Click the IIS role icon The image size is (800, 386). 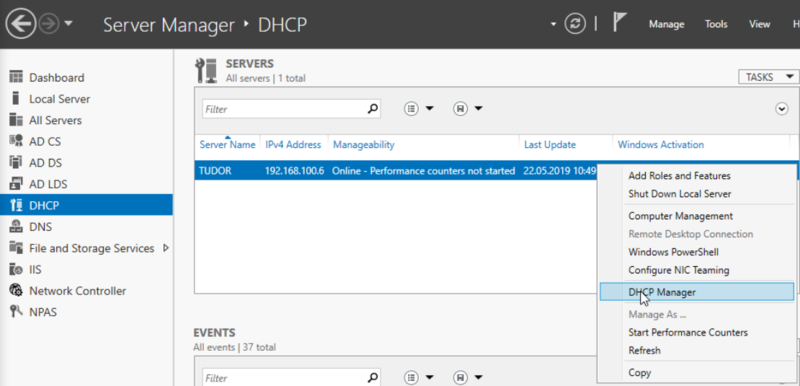(x=16, y=269)
